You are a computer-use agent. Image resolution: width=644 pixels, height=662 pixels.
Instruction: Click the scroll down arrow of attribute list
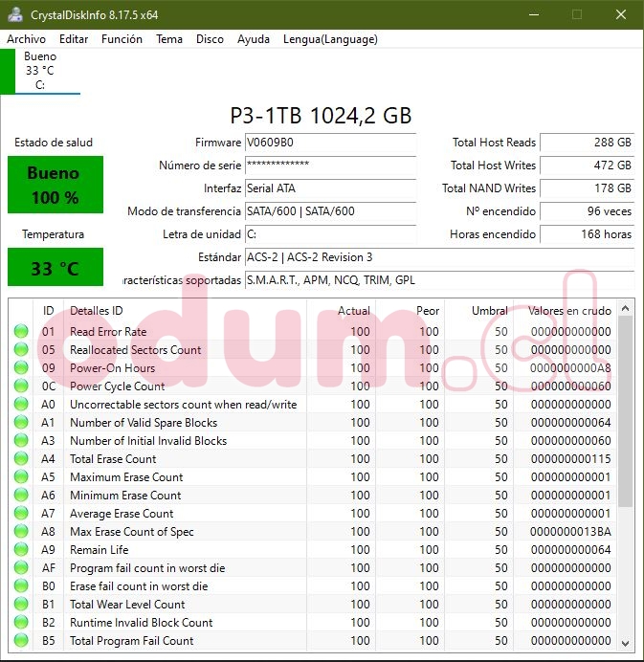627,644
